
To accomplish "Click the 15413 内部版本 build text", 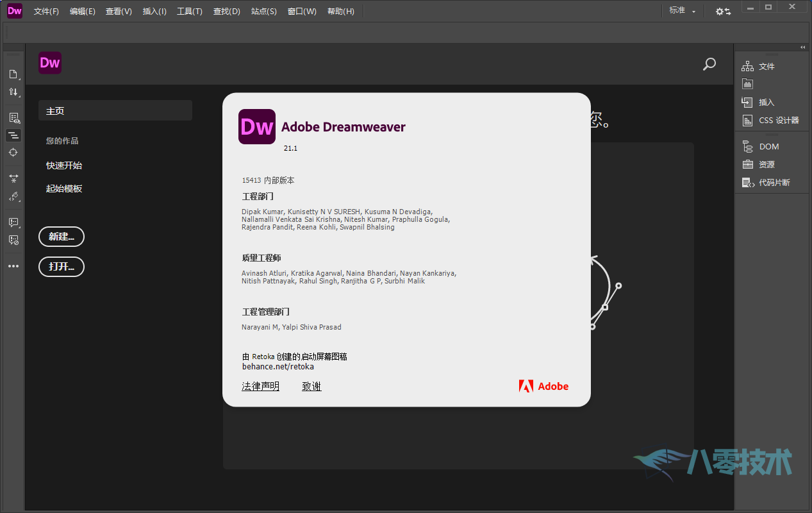I will tap(269, 181).
